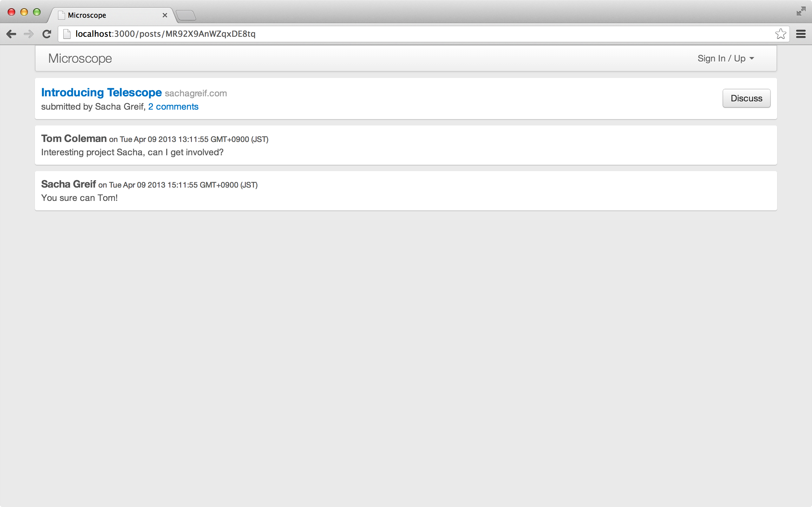
Task: Open Chrome hamburger menu
Action: pos(801,34)
